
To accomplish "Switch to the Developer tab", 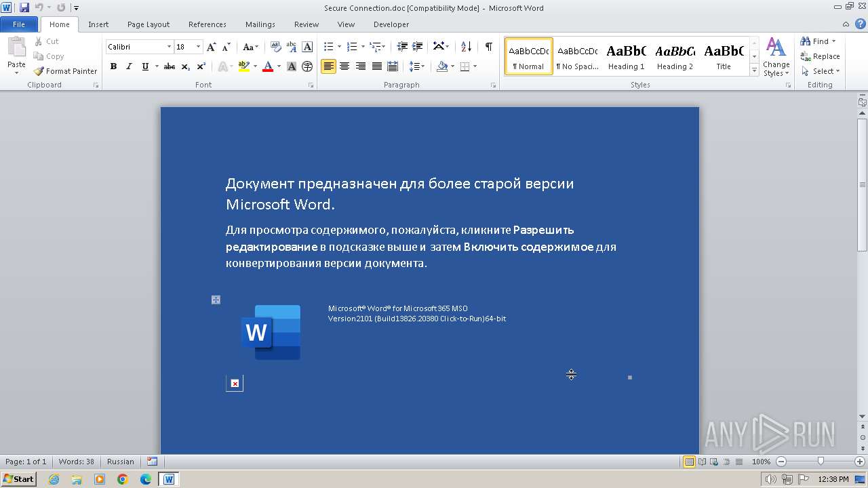I will [x=391, y=24].
